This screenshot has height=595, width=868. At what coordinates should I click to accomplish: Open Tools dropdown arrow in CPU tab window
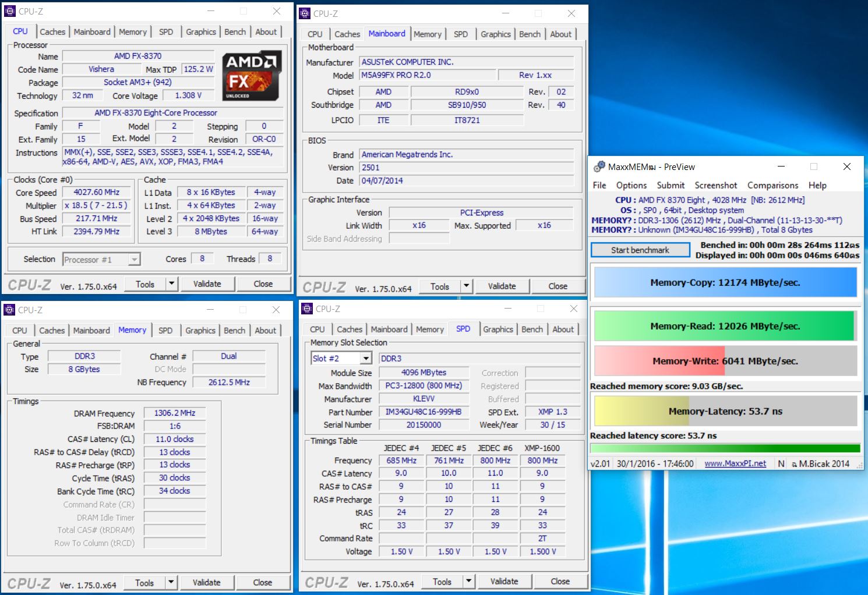(171, 284)
